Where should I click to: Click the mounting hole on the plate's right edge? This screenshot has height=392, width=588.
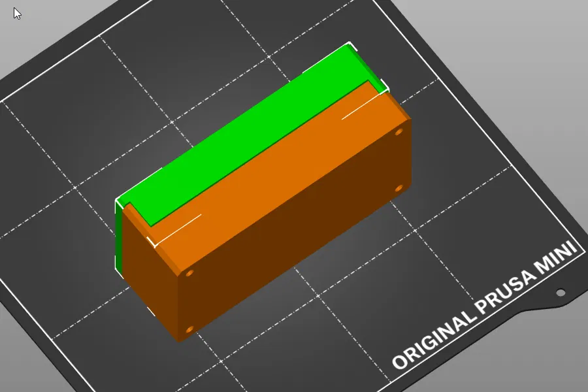(561, 290)
